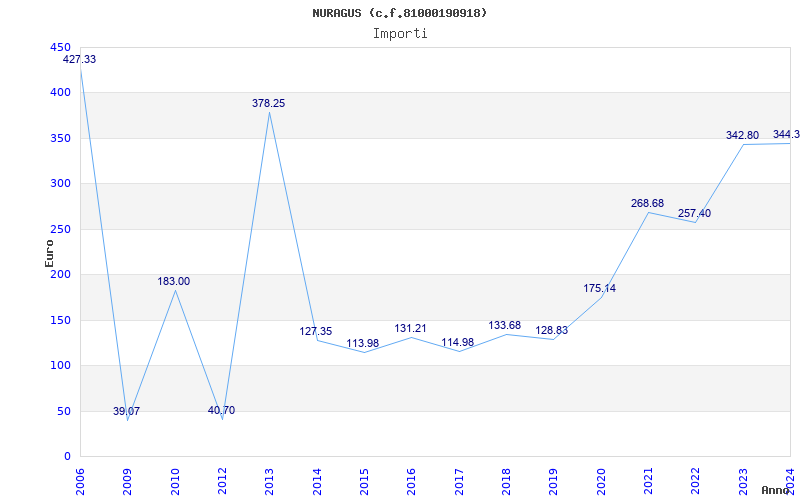Viewport: 800px width, 500px height.
Task: Select the 39.07 value label
Action: 126,411
